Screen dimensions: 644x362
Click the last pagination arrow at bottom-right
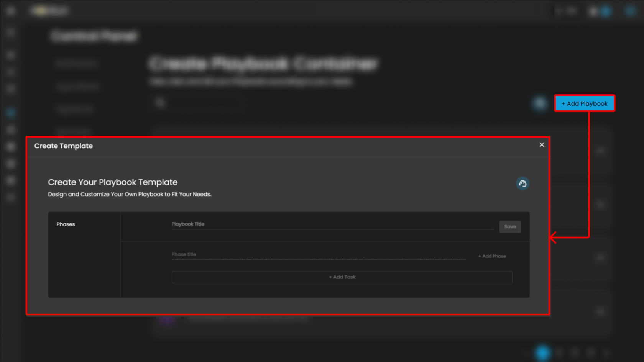click(x=606, y=353)
